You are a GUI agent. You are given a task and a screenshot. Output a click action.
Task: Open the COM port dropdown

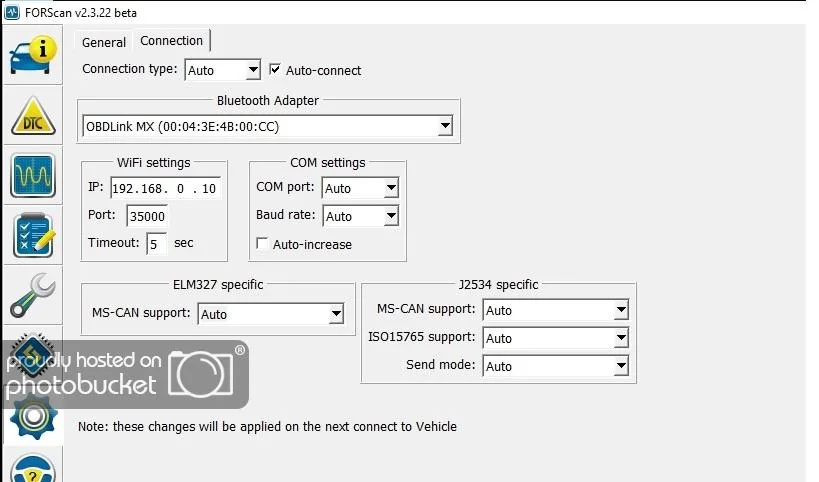[360, 188]
